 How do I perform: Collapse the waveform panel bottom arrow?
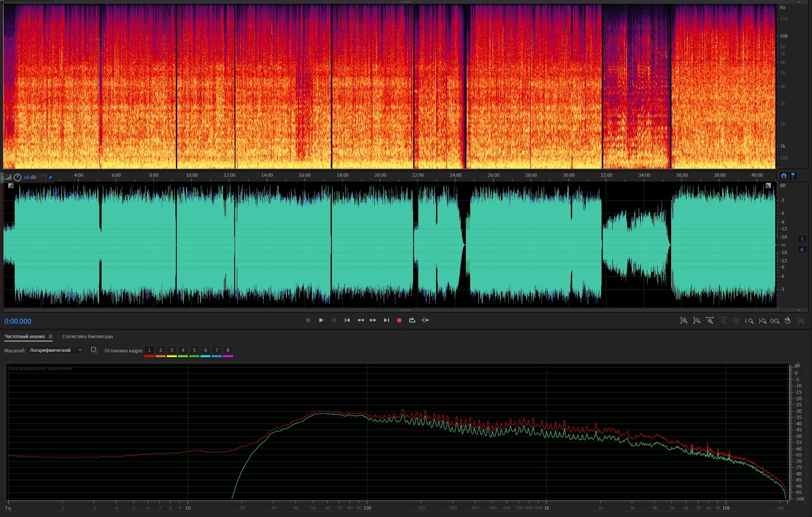(x=799, y=310)
